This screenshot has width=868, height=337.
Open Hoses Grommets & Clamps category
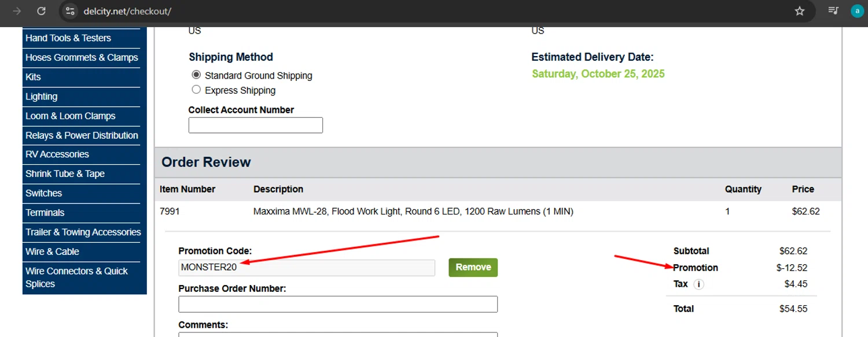82,58
